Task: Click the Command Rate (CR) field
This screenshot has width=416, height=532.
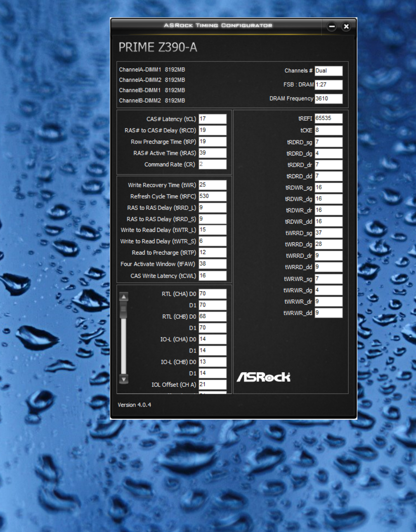Action: [x=213, y=164]
